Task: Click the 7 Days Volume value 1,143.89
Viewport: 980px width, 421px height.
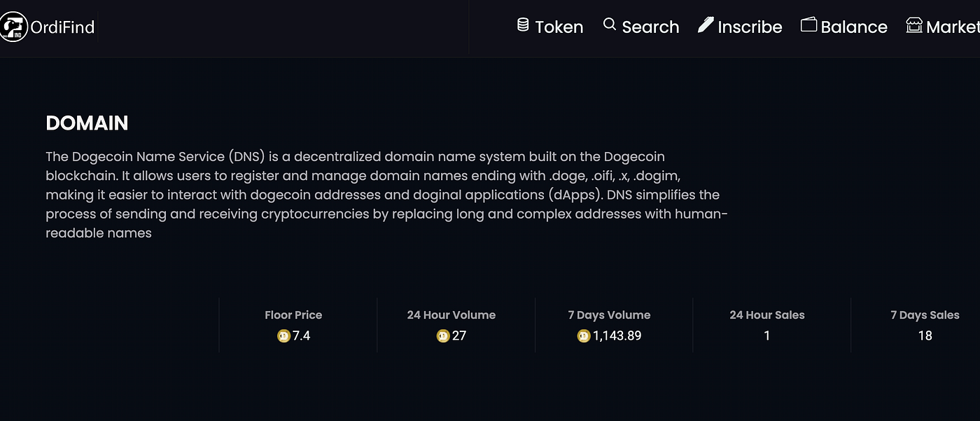Action: 617,336
